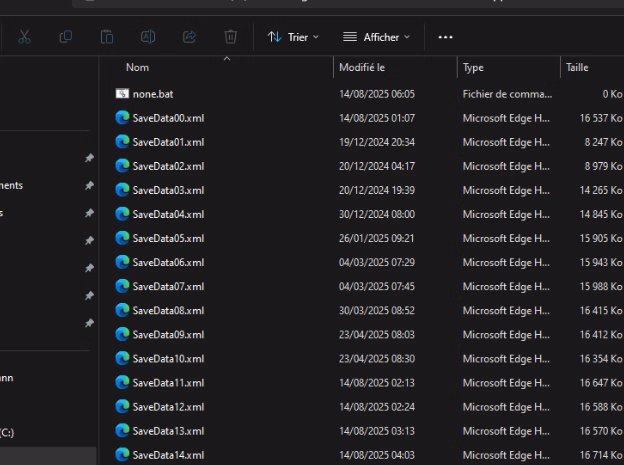Select the file name SaveData04.xml
This screenshot has height=465, width=624.
[x=168, y=214]
